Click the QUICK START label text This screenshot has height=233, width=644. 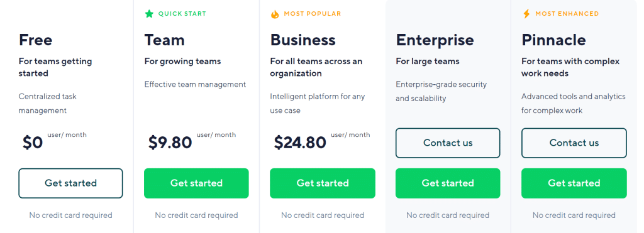click(x=182, y=14)
